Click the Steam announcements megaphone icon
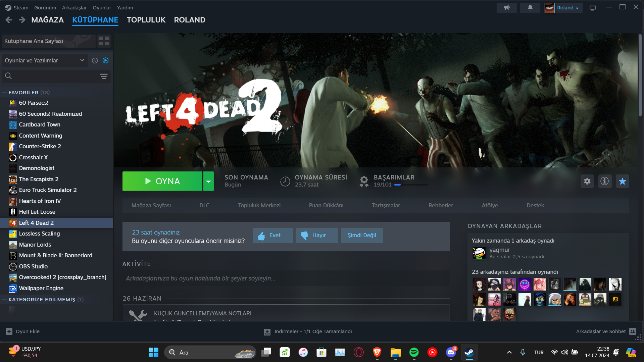The width and height of the screenshot is (644, 362). [507, 8]
